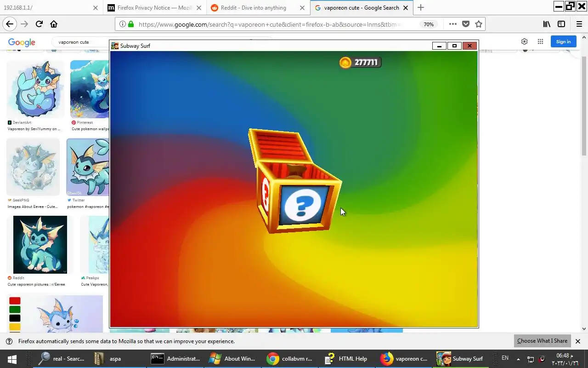Open the Firefox hamburger menu

point(579,24)
